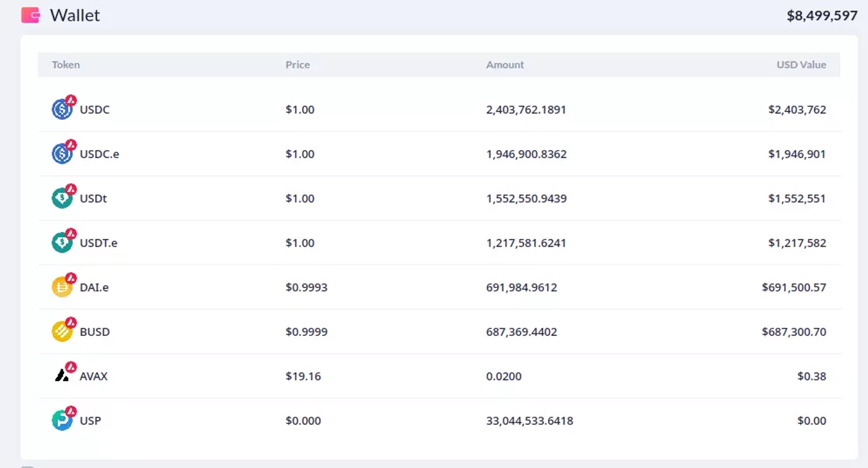Select the USDt token name
Screen dimensions: 868x468
(93, 199)
